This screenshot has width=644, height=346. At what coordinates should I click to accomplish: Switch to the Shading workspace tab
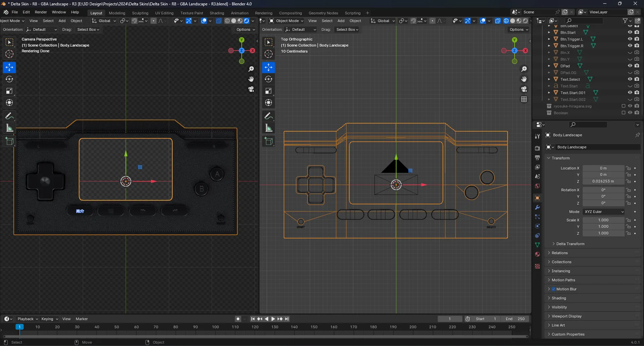pyautogui.click(x=217, y=13)
